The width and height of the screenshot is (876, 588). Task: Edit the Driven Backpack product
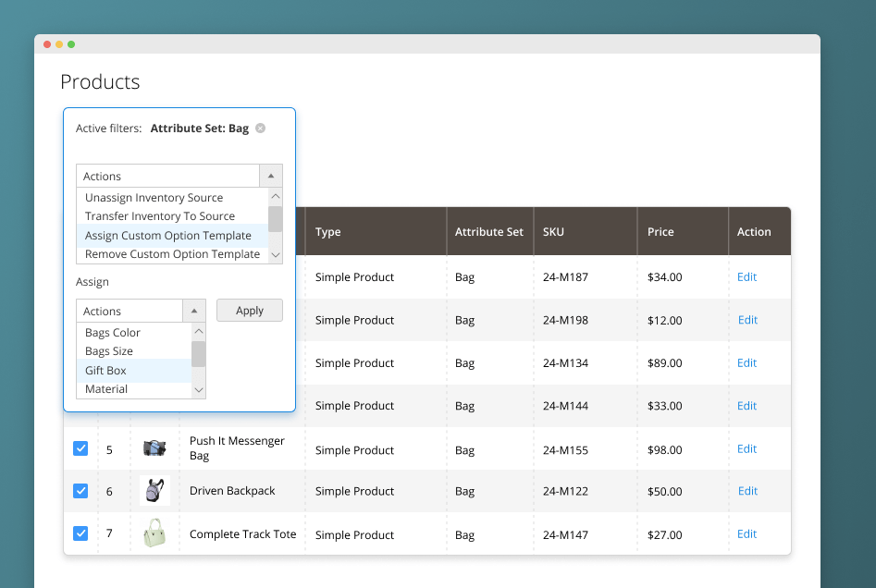[x=747, y=491]
